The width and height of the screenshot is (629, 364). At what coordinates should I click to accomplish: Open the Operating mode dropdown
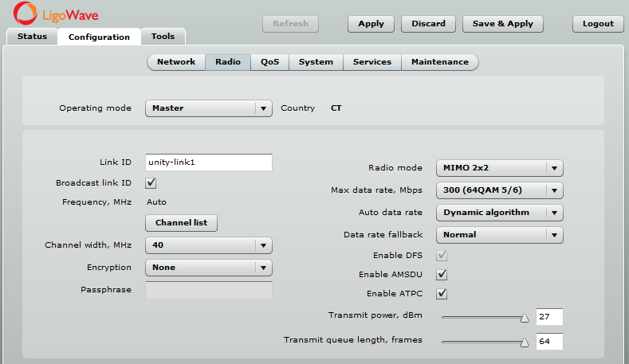pos(209,108)
